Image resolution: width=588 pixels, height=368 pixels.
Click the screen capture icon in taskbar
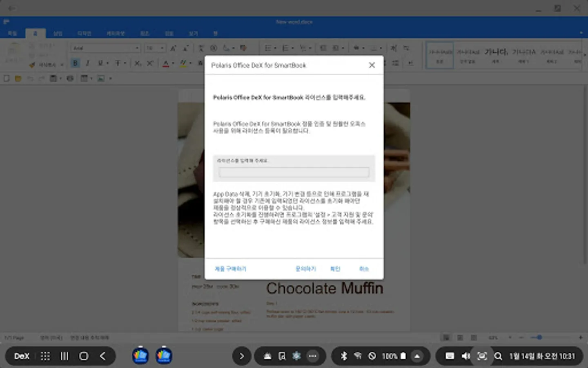point(482,356)
